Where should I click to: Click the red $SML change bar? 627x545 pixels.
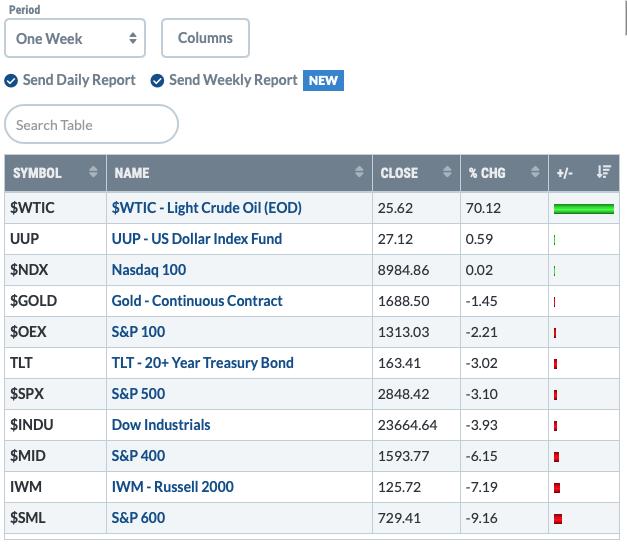tap(558, 519)
